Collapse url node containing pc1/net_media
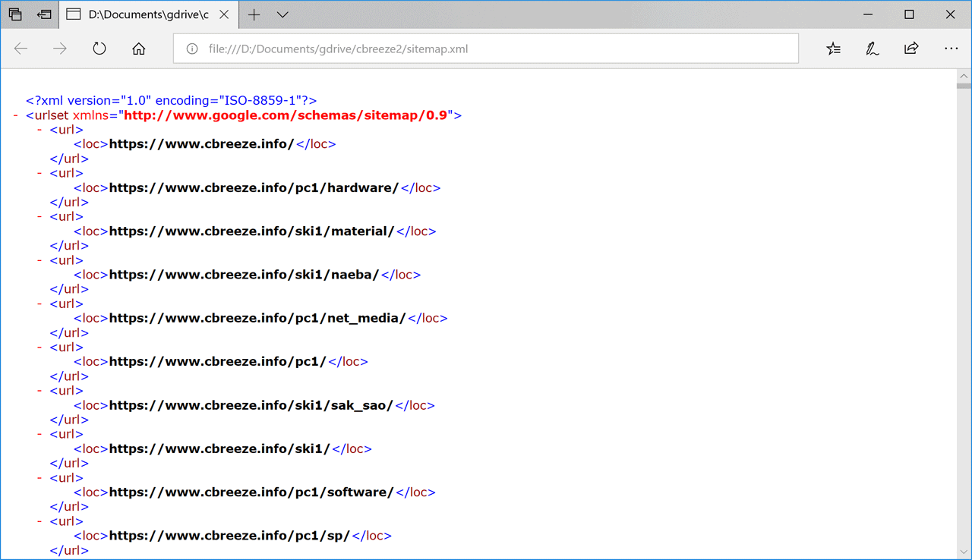Image resolution: width=972 pixels, height=560 pixels. click(39, 304)
